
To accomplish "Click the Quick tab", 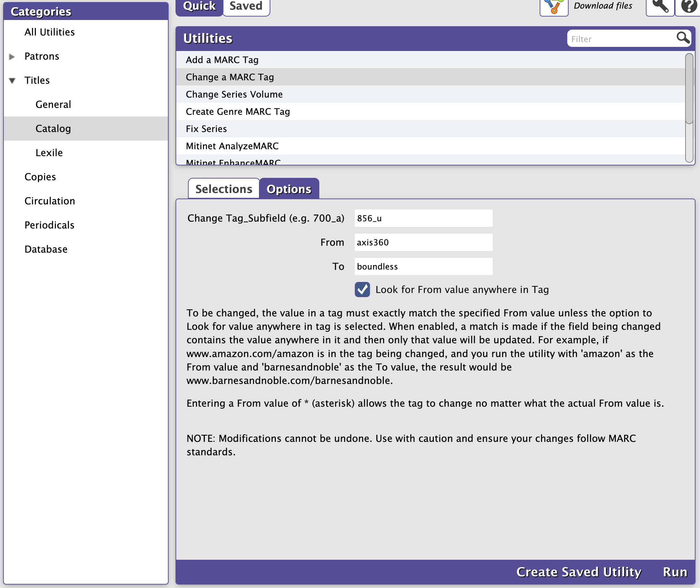I will click(199, 6).
